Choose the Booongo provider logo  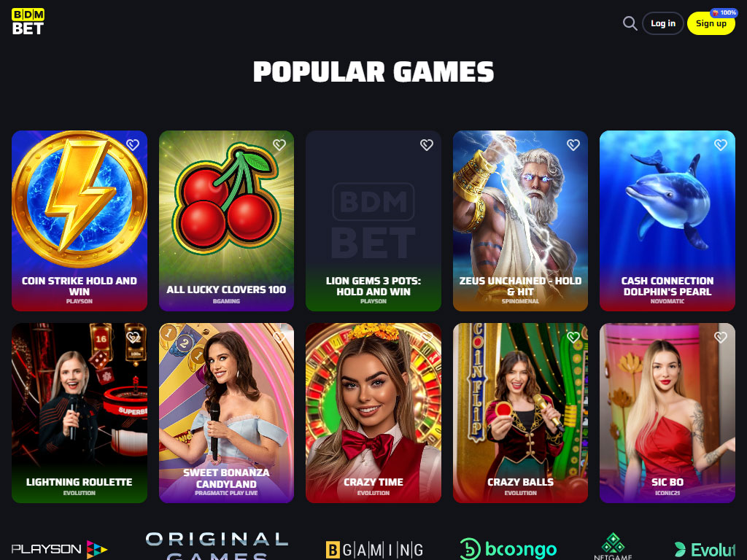click(x=508, y=549)
